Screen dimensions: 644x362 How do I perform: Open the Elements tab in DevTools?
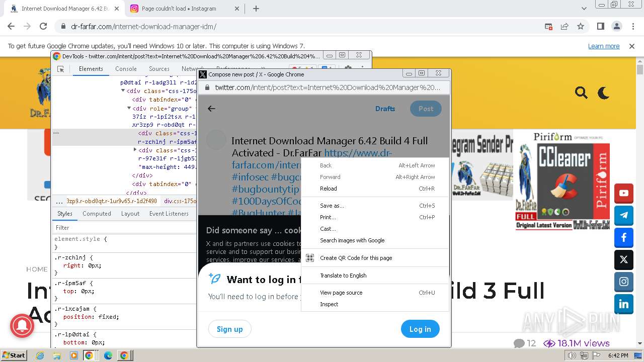91,69
